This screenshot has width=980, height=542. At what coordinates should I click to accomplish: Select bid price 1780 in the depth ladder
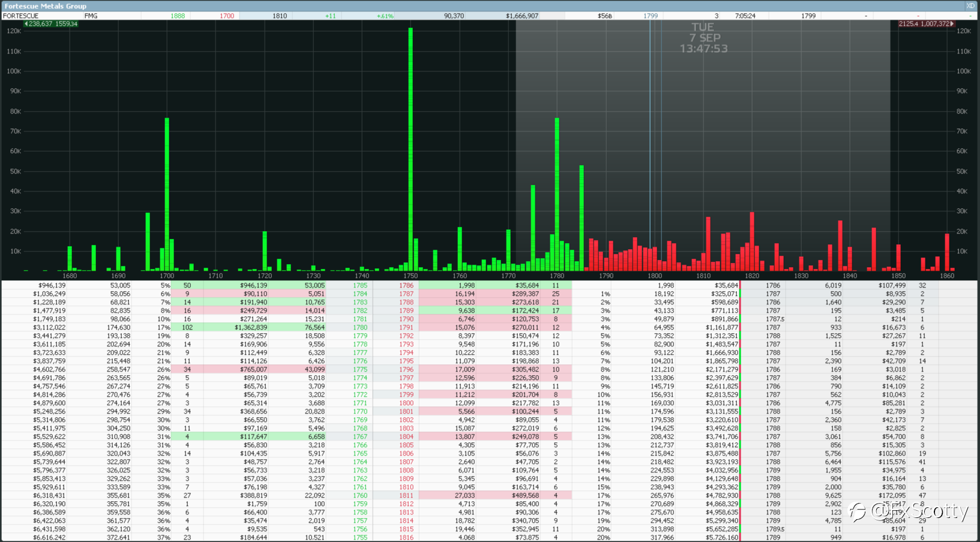360,328
